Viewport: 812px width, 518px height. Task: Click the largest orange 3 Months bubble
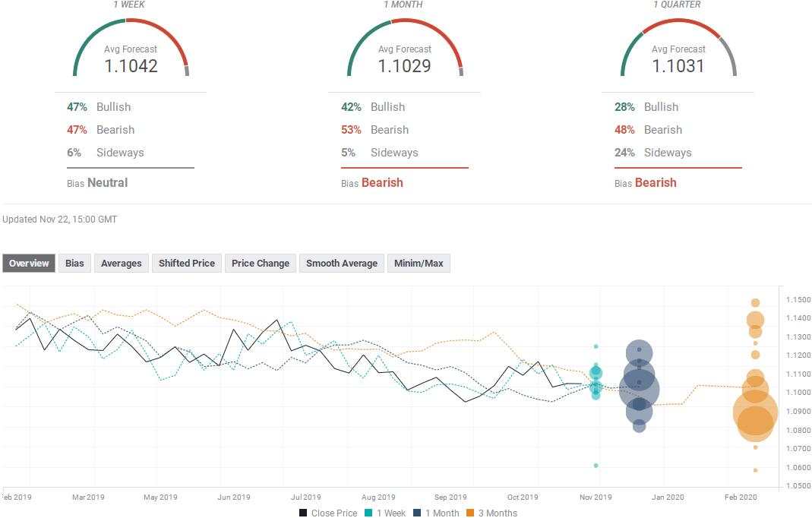click(756, 413)
